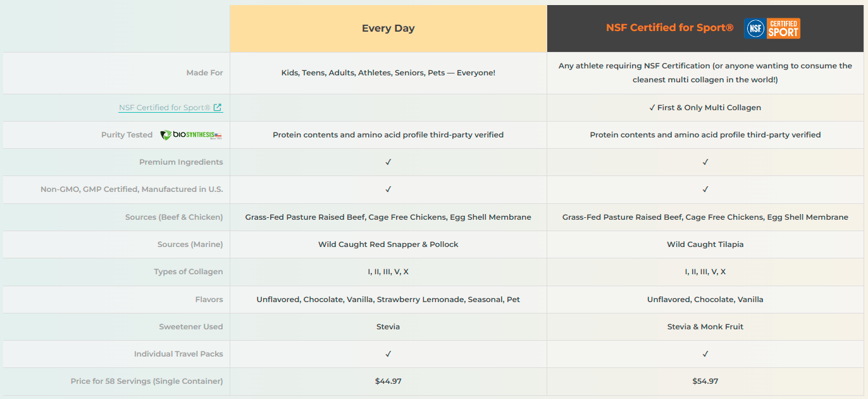Image resolution: width=868 pixels, height=399 pixels.
Task: Toggle the Travel Packs checkmark in NSF column
Action: click(x=705, y=353)
